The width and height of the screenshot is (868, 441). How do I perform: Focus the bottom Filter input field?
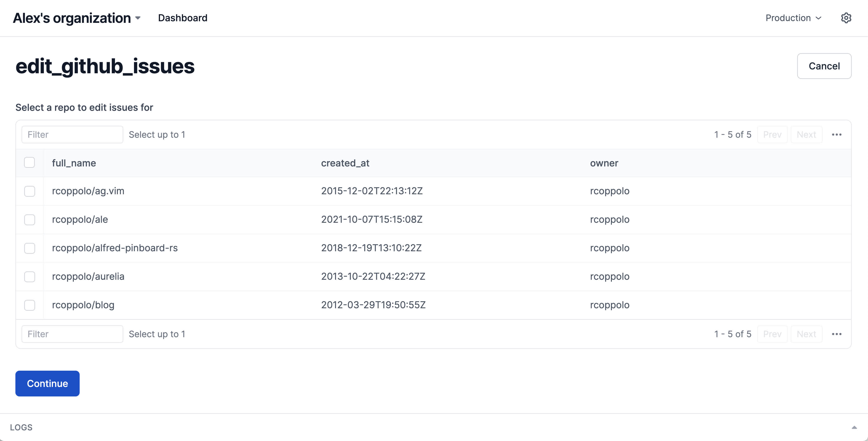(x=72, y=334)
